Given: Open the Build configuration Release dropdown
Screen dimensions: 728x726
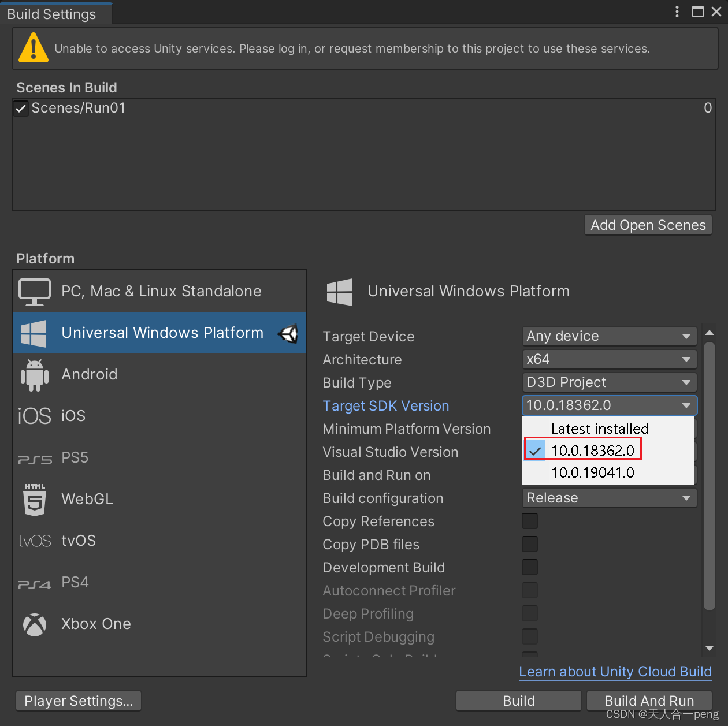Looking at the screenshot, I should click(608, 498).
